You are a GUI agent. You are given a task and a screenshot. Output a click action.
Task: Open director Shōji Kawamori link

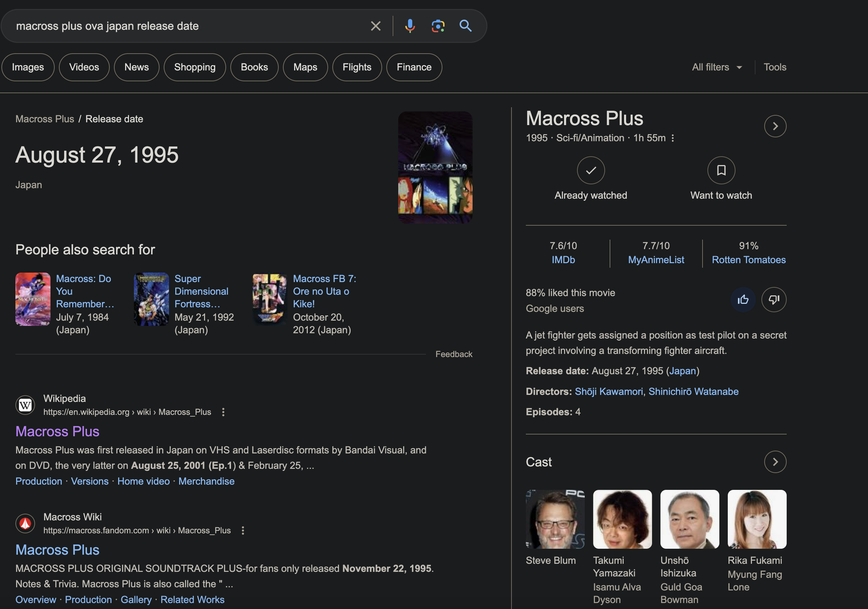pyautogui.click(x=609, y=391)
